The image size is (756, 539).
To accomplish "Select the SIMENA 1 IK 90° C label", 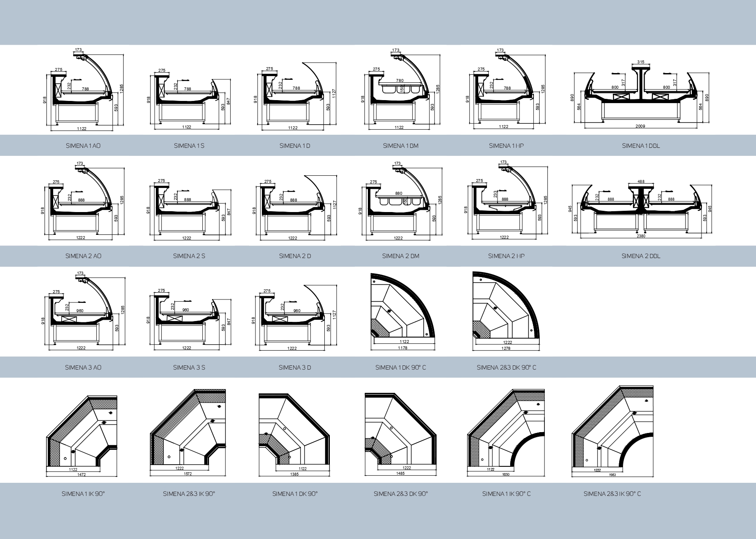I will 506,494.
